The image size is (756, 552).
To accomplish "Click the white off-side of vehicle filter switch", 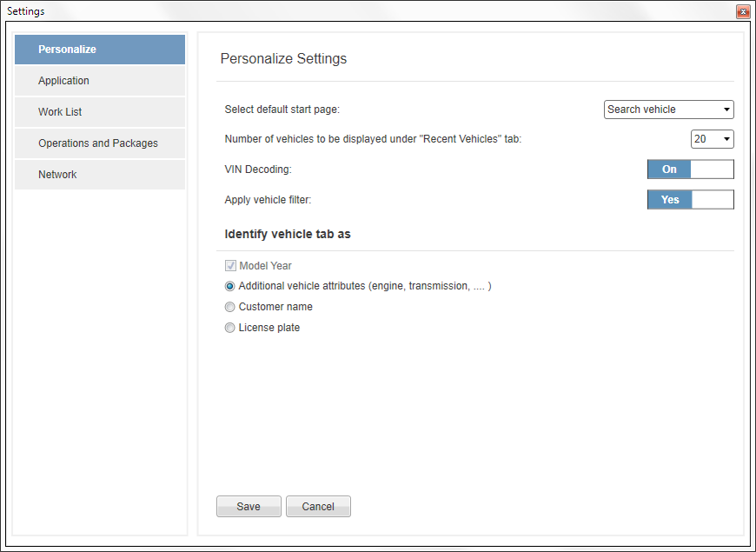I will (713, 200).
